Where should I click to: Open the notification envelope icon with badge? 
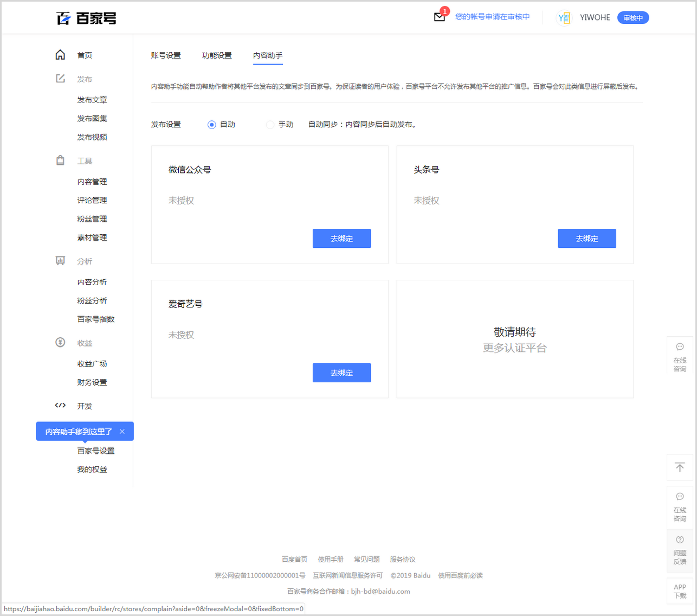(440, 17)
